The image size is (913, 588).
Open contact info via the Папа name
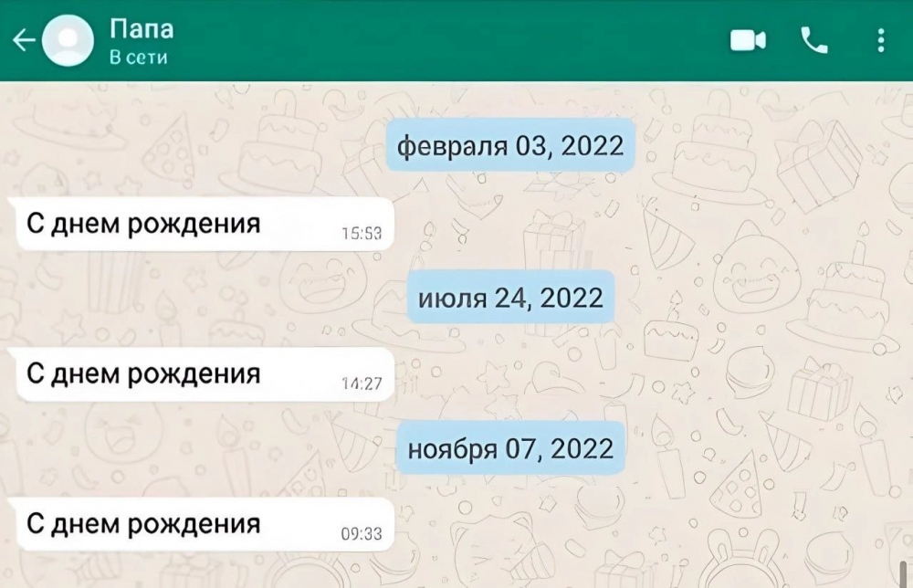(142, 29)
